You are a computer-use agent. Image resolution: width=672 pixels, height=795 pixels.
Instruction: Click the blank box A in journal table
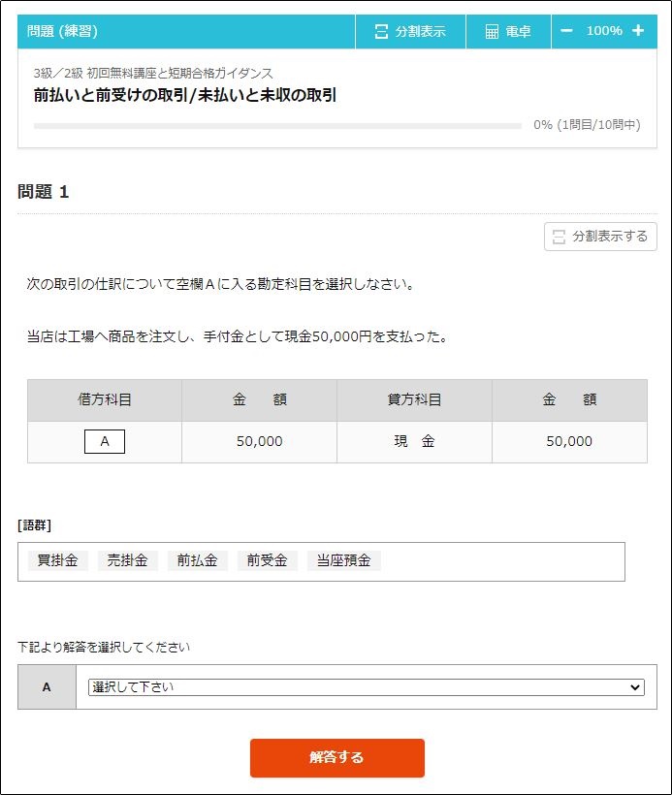[105, 441]
